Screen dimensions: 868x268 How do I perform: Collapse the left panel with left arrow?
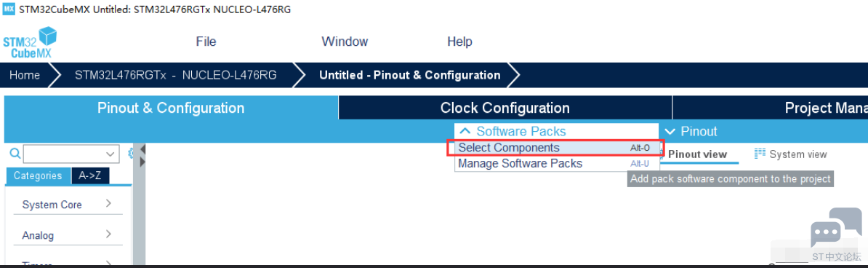pyautogui.click(x=142, y=150)
